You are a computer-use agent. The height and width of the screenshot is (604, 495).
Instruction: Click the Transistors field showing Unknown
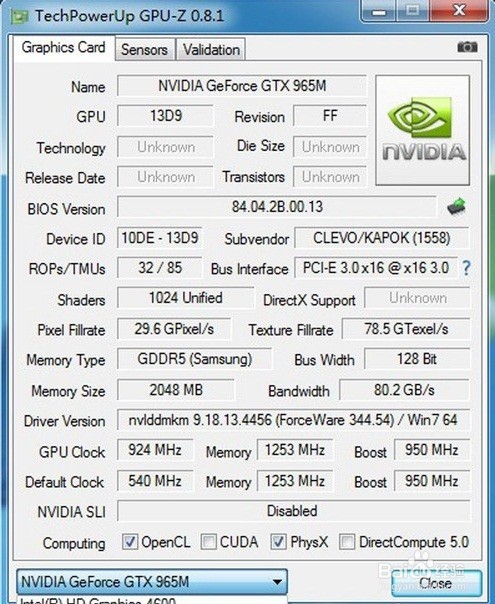330,177
